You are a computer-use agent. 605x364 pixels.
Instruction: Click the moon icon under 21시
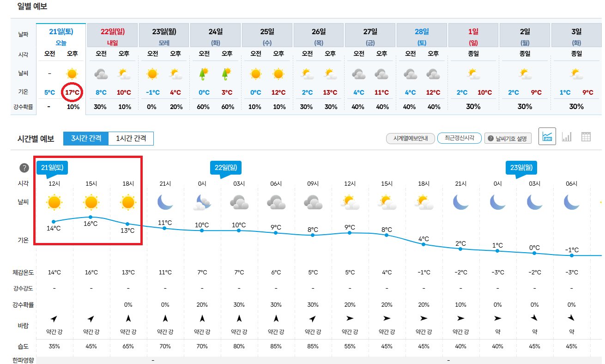165,202
